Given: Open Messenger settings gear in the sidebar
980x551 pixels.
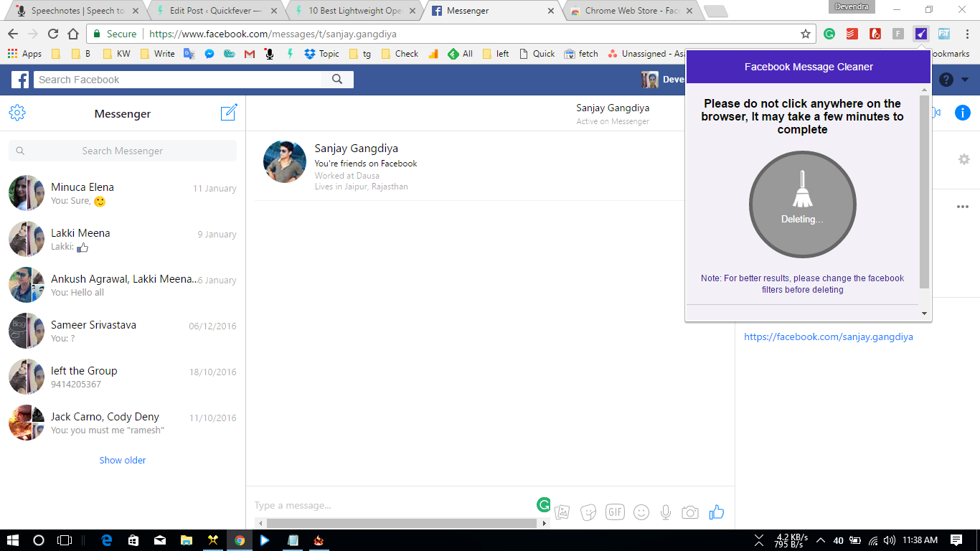Looking at the screenshot, I should pos(17,113).
